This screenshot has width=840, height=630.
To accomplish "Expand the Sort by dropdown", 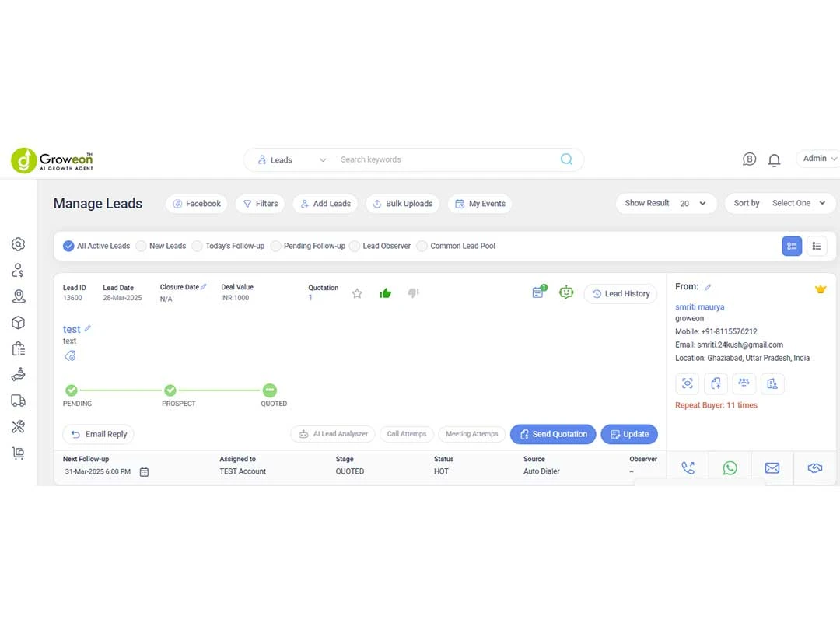I will coord(781,203).
